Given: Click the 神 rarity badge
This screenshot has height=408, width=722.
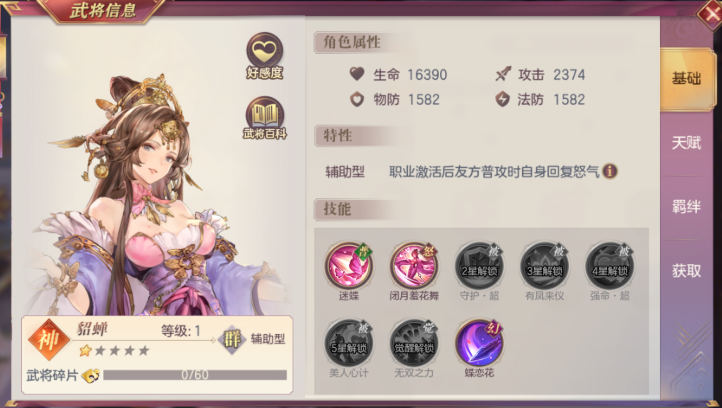Looking at the screenshot, I should pyautogui.click(x=49, y=340).
